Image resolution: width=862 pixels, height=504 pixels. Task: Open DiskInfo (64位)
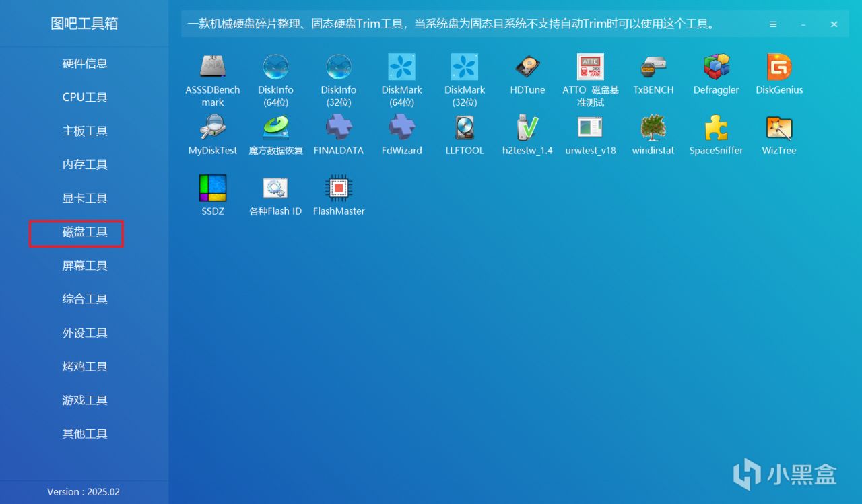(x=275, y=81)
